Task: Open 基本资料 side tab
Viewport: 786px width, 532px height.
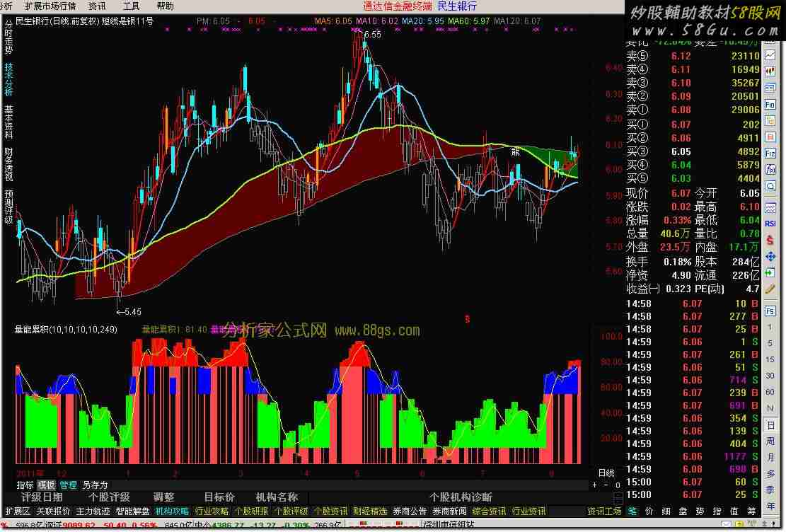Action: tap(9, 122)
